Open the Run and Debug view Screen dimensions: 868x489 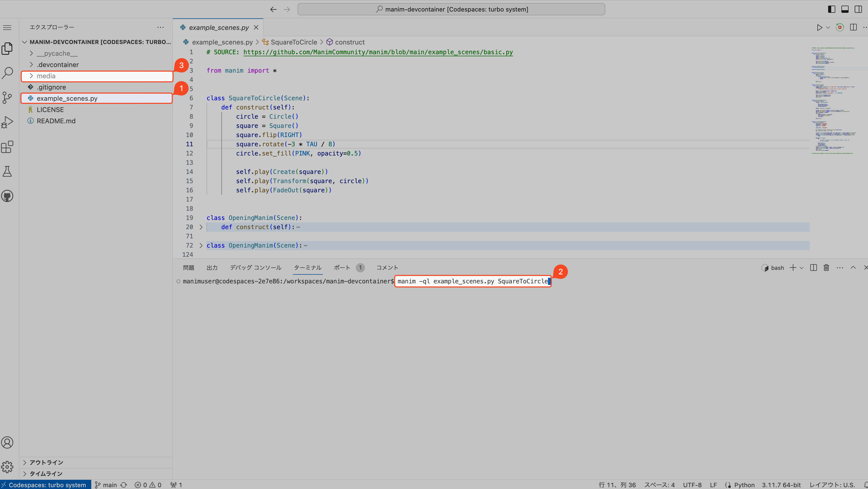tap(7, 122)
